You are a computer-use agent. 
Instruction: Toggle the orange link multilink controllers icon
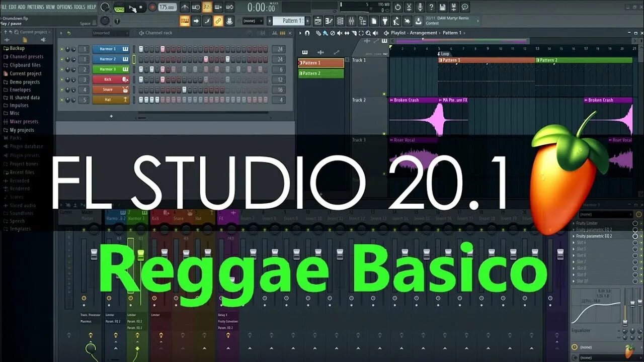coord(218,21)
